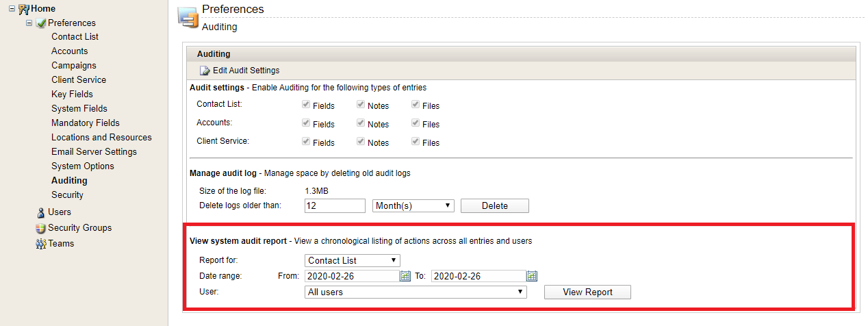Screen dimensions: 868x326
Task: Open Accounts in sidebar tree
Action: [70, 51]
